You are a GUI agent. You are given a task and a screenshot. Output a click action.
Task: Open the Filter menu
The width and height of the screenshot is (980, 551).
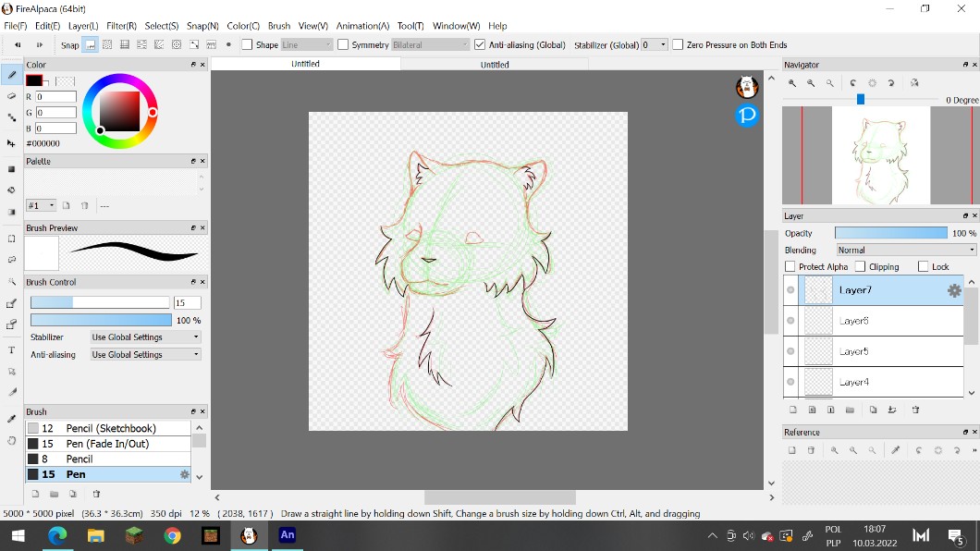[x=121, y=26]
